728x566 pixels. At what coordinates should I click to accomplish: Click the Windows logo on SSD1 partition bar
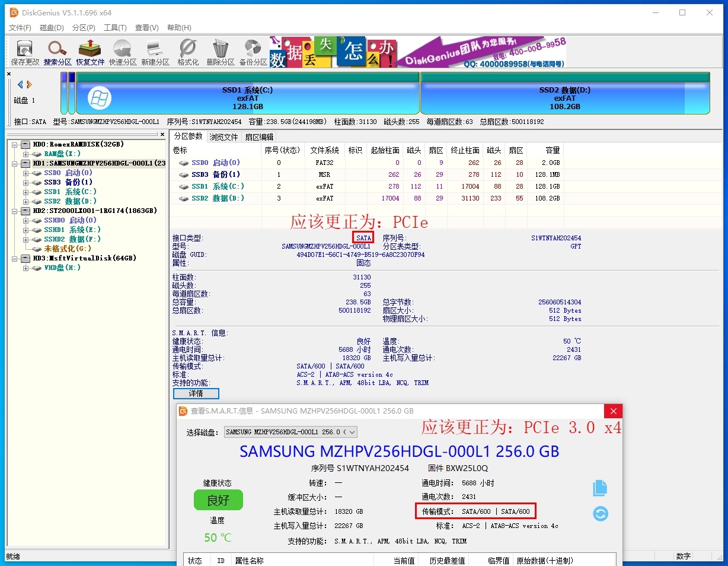tap(100, 98)
